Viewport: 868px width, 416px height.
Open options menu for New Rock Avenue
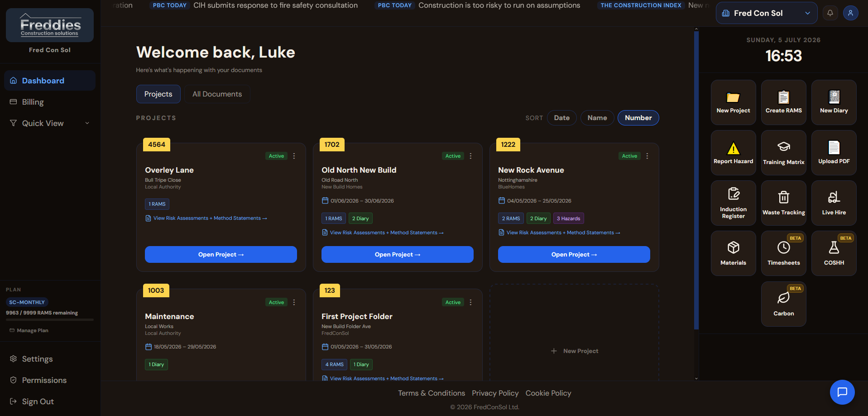point(647,156)
